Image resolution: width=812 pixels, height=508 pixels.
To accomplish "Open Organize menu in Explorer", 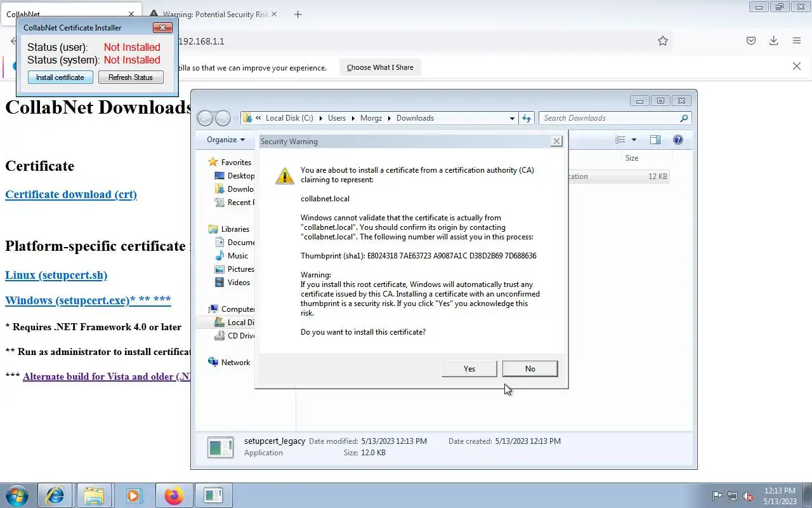I will (225, 140).
